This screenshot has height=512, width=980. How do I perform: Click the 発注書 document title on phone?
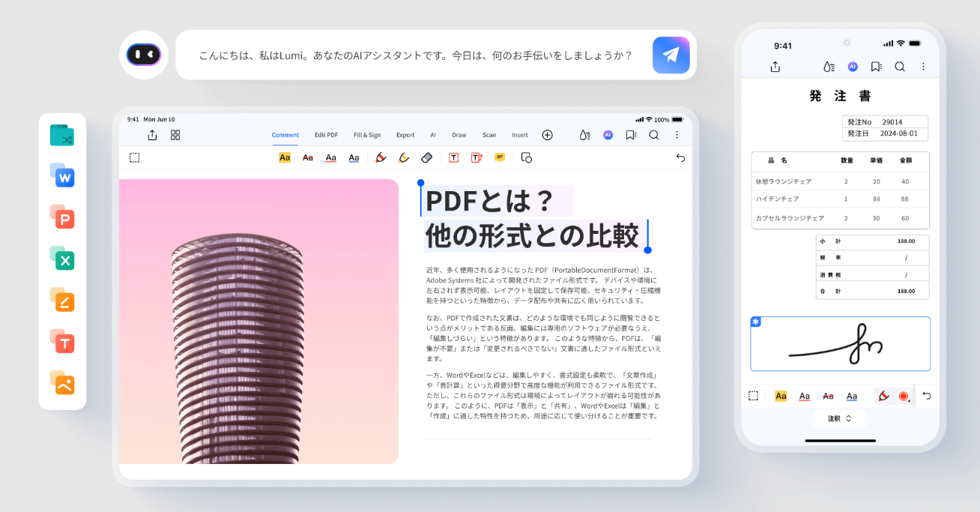[841, 96]
